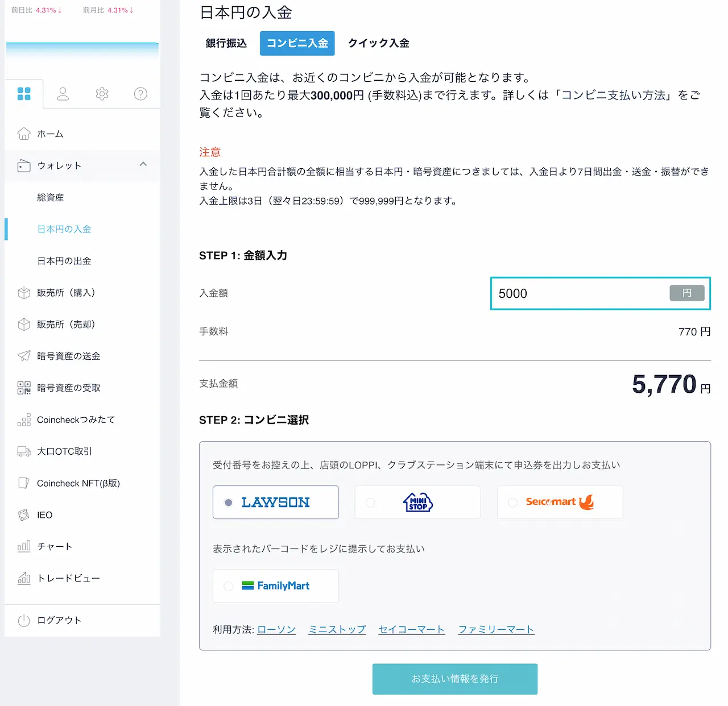Select the LAWSON radio option
This screenshot has width=728, height=706.
[229, 502]
